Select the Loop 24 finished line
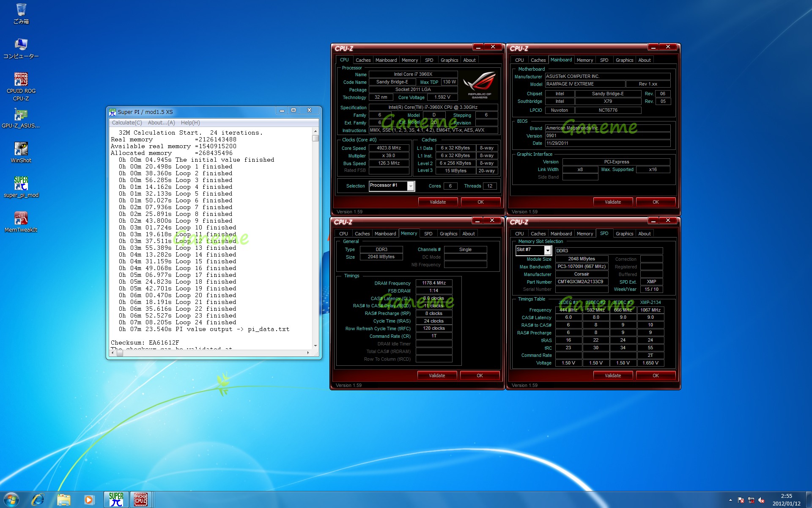This screenshot has width=812, height=508. (178, 323)
